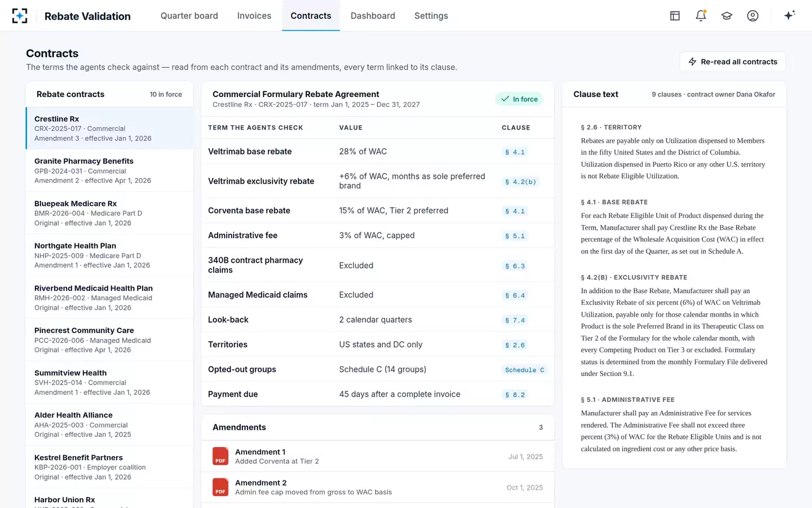Screen dimensions: 812x508
Task: Open the layout panel icon
Action: pyautogui.click(x=675, y=16)
